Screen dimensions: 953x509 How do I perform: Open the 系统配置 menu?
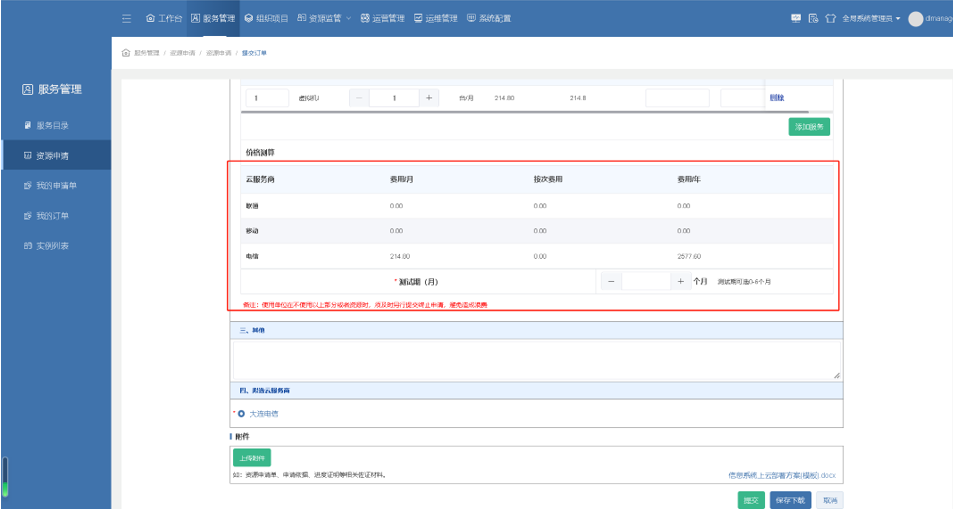click(489, 18)
